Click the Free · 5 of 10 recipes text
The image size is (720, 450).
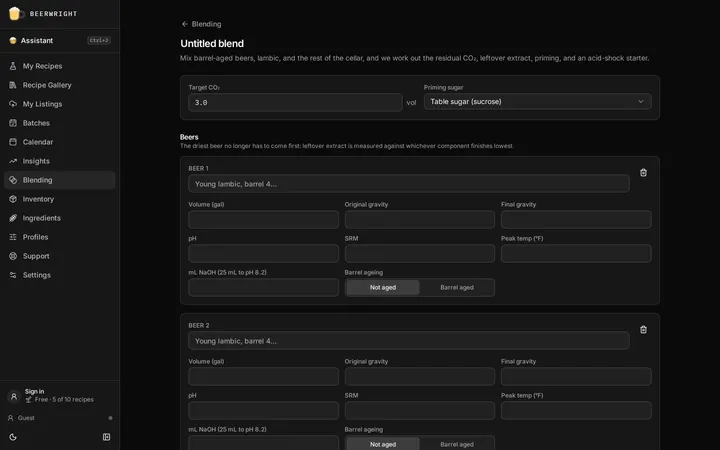[64, 399]
